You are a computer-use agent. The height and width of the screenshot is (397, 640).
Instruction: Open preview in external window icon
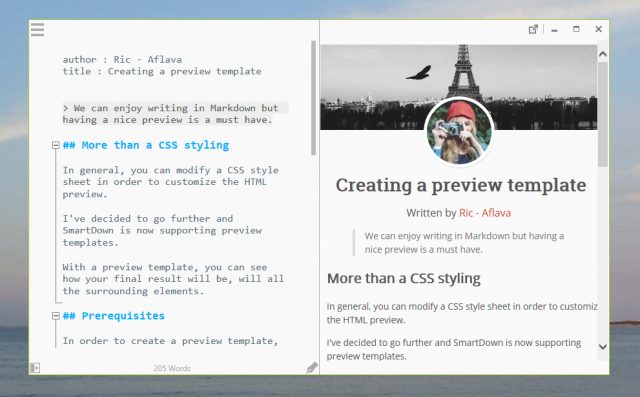coord(533,29)
